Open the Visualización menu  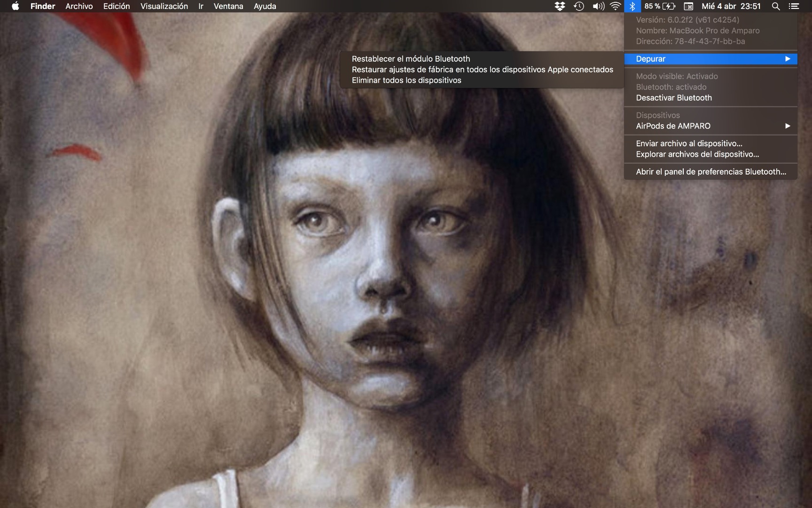point(164,6)
